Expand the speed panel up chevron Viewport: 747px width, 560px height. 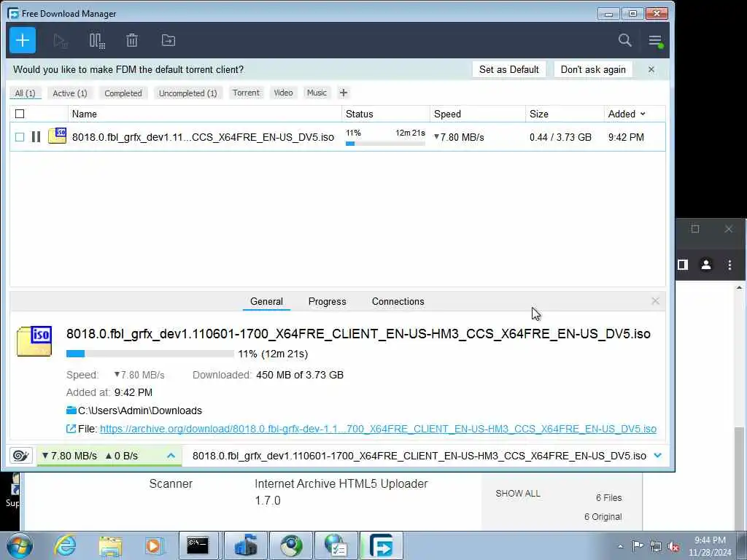(x=171, y=456)
